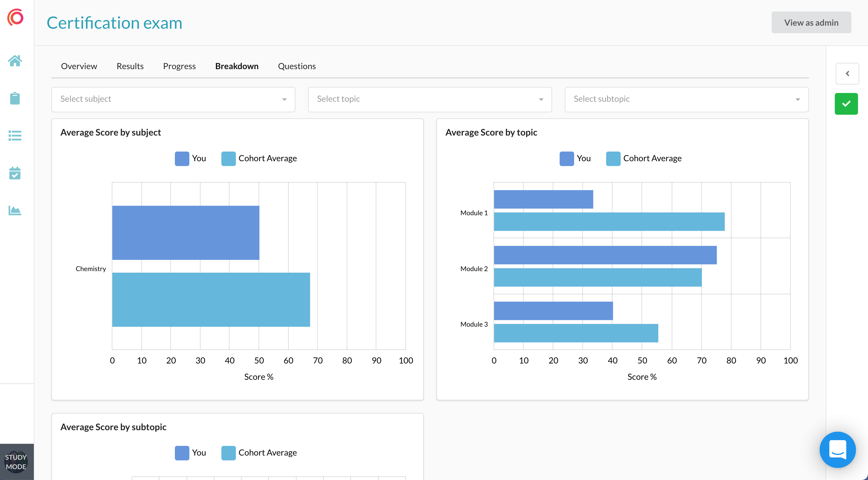This screenshot has width=868, height=480.
Task: Expand the Select topic dropdown
Action: point(429,99)
